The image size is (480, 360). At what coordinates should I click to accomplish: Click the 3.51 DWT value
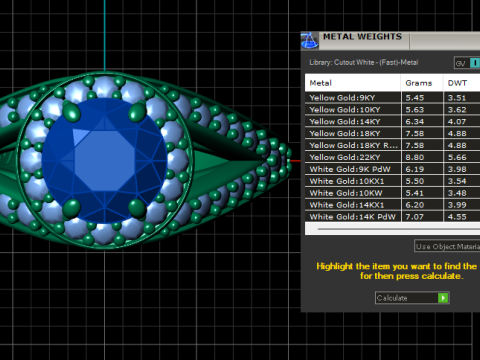[x=457, y=98]
